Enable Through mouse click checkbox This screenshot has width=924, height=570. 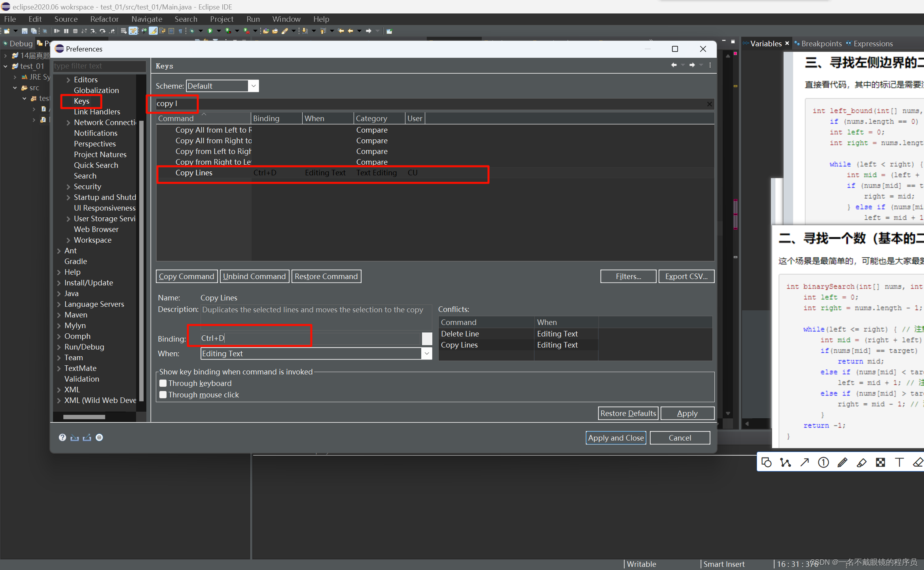pos(163,395)
